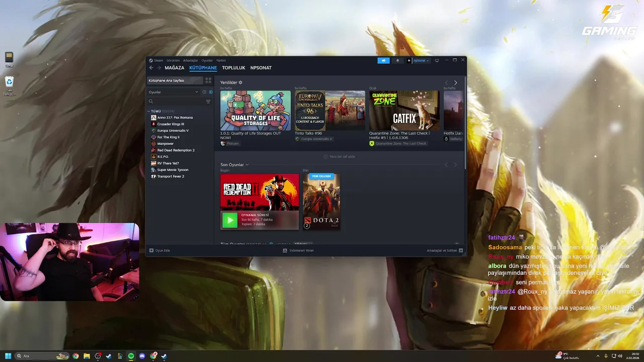Open the Tinto Talks #96 news thumbnail
The height and width of the screenshot is (362, 644).
pyautogui.click(x=330, y=111)
